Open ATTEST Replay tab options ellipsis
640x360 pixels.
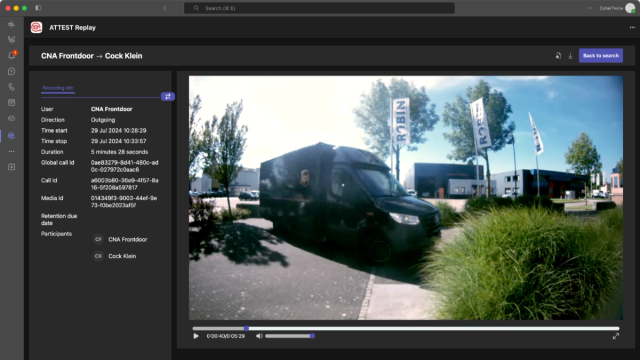[x=632, y=27]
